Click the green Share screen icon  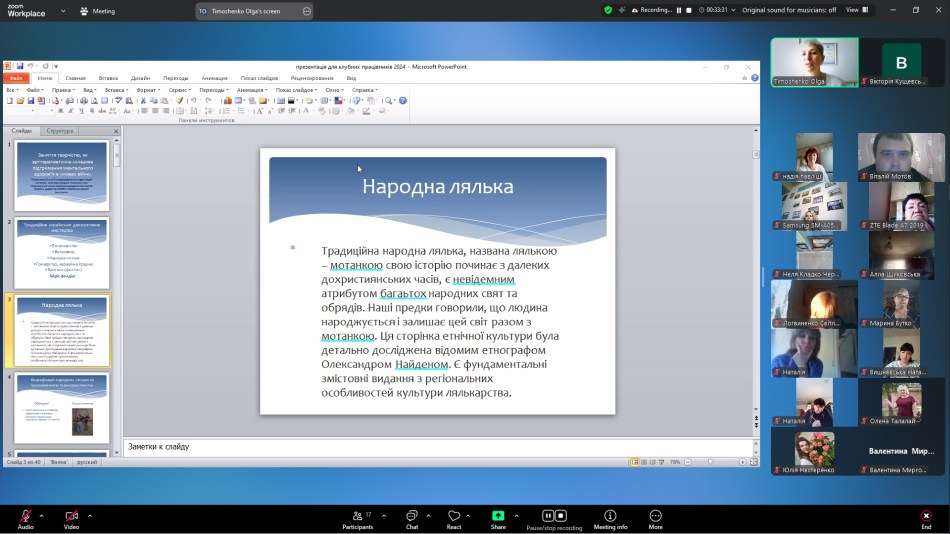pos(498,516)
